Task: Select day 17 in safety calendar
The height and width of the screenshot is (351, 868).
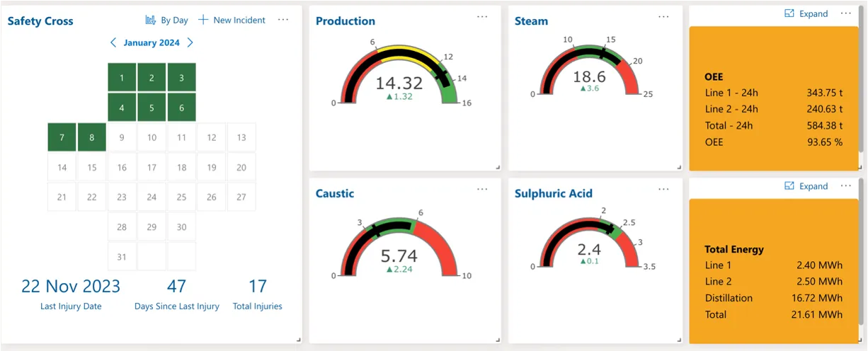Action: pyautogui.click(x=152, y=168)
